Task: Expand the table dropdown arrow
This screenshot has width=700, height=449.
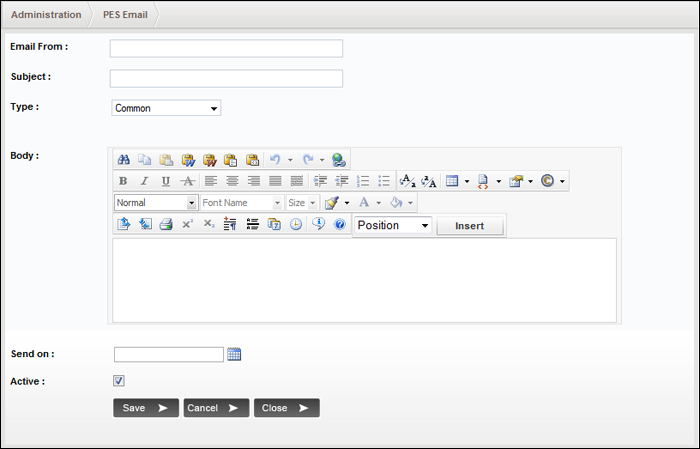Action: tap(467, 181)
